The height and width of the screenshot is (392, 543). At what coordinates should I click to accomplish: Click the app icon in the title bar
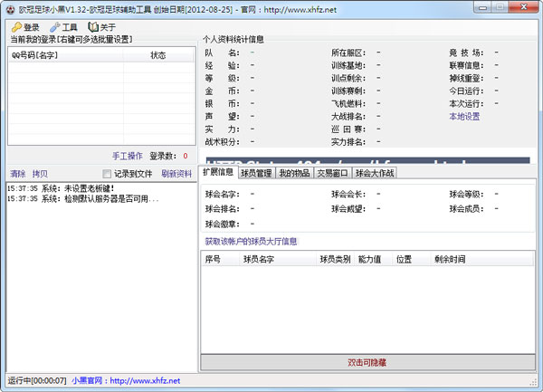click(x=10, y=10)
